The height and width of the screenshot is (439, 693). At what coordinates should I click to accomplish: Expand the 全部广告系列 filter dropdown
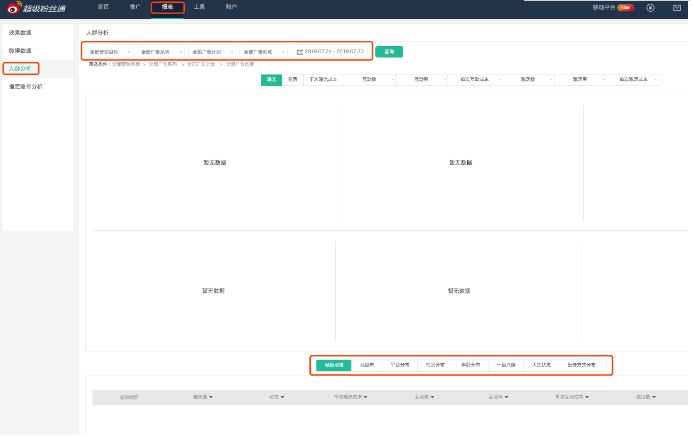(x=158, y=51)
